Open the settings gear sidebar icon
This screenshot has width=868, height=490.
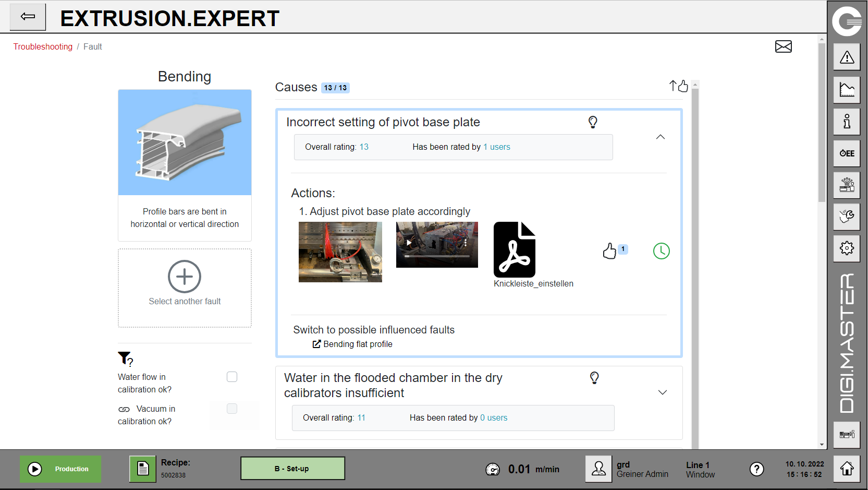tap(847, 248)
